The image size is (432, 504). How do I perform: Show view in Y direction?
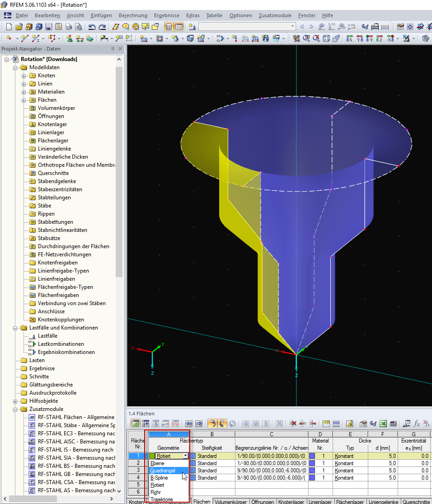(x=359, y=38)
